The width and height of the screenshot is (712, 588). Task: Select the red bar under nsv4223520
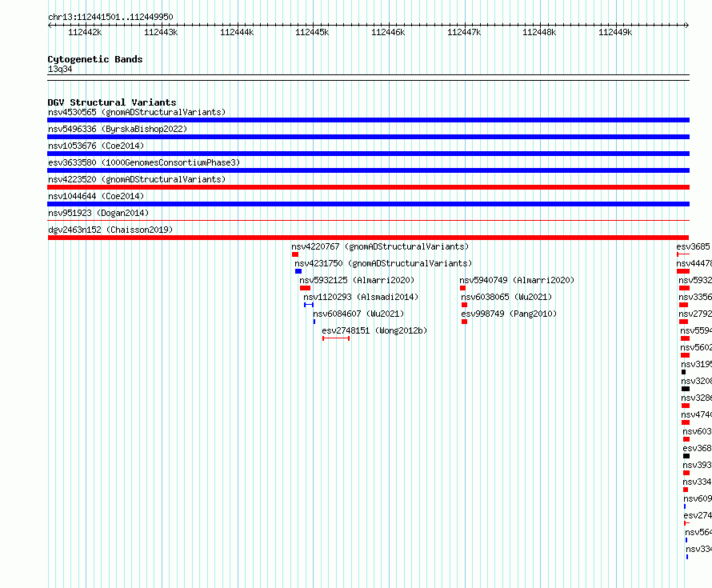click(368, 187)
